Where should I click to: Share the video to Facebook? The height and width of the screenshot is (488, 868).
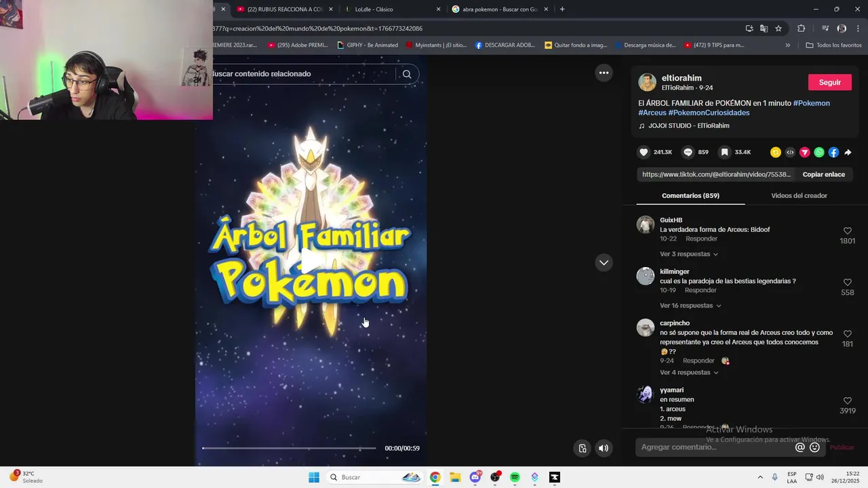point(833,152)
